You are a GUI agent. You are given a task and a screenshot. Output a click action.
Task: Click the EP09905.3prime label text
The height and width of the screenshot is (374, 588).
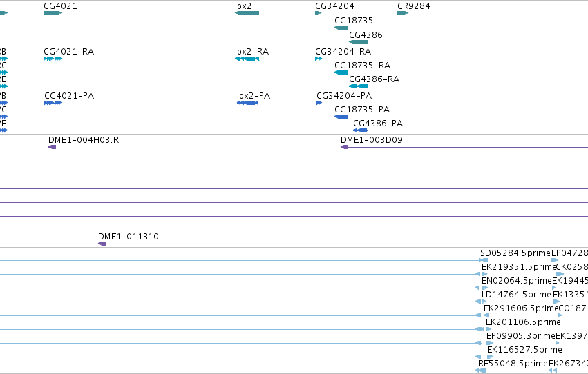point(520,336)
